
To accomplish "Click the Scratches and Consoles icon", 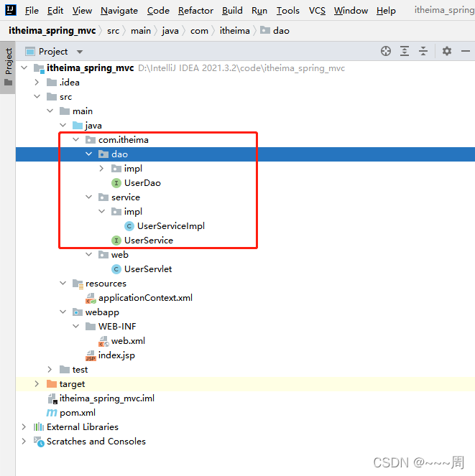I will click(x=39, y=442).
